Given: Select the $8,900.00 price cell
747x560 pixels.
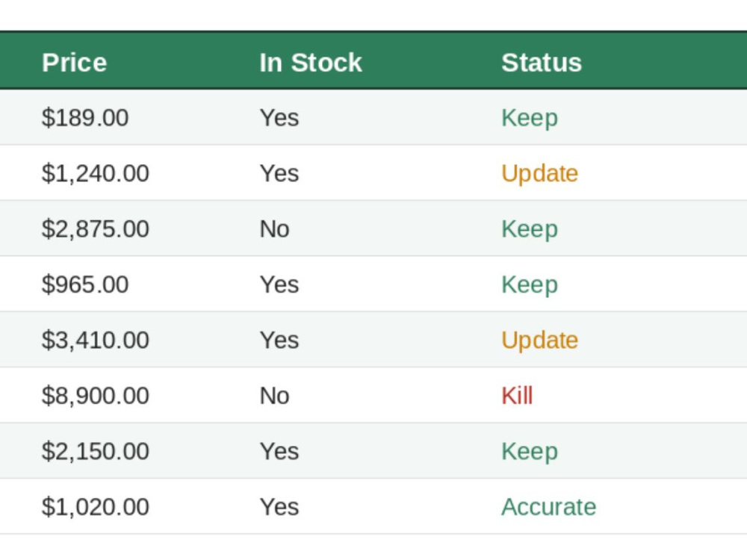Looking at the screenshot, I should coord(96,396).
